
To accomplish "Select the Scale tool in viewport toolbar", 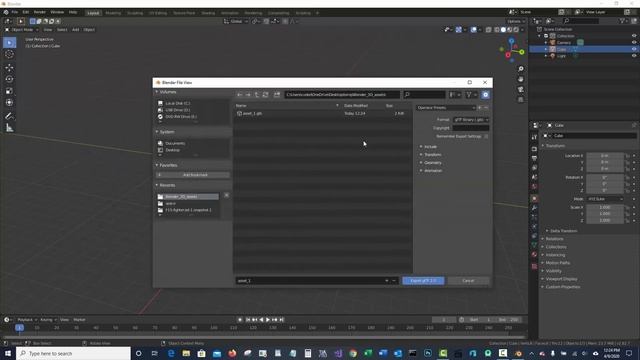I will click(9, 91).
